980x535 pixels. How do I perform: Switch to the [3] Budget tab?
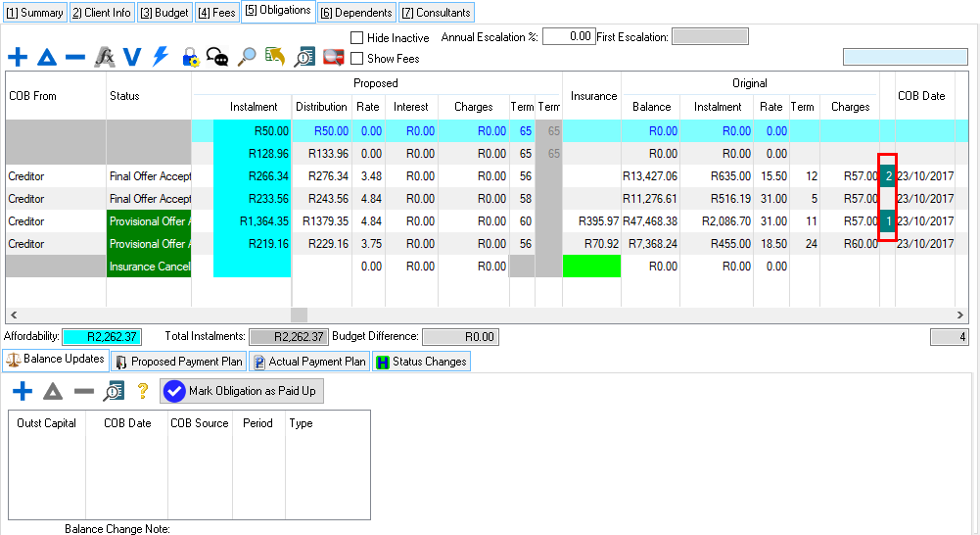pos(164,13)
